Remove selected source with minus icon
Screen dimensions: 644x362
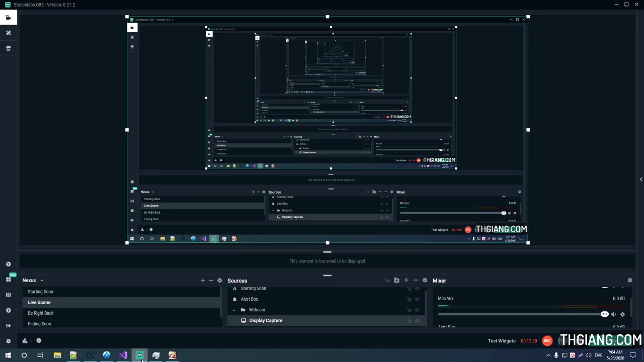click(415, 281)
